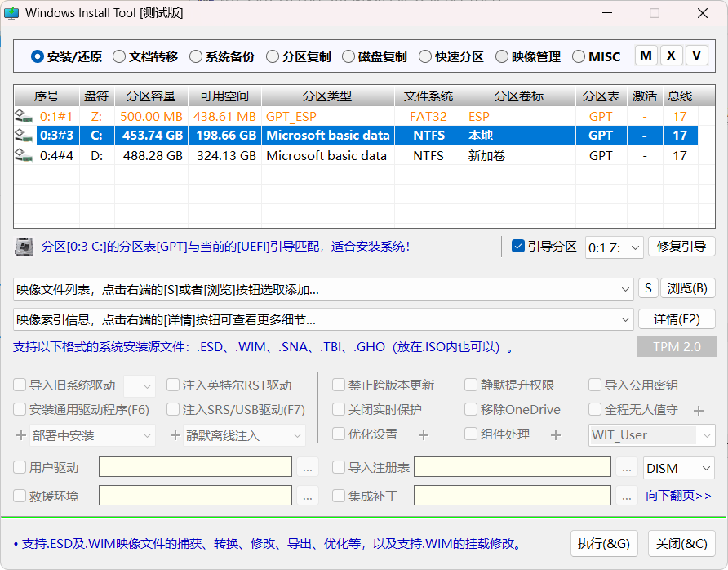Click the plus icon left of 部署中安装
The image size is (728, 570).
point(21,436)
